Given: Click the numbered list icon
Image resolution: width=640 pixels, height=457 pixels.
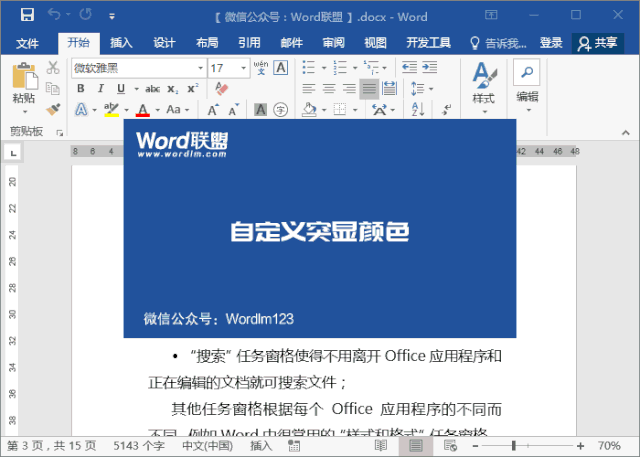Looking at the screenshot, I should 340,67.
